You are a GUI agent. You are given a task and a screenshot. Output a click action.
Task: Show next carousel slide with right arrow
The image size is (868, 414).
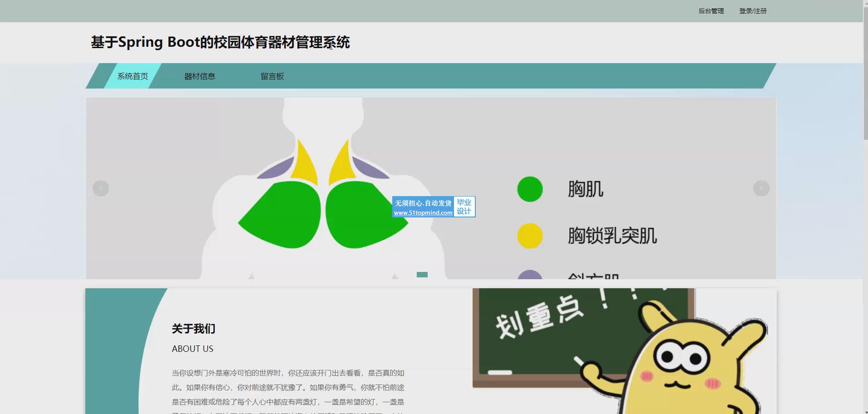point(761,188)
